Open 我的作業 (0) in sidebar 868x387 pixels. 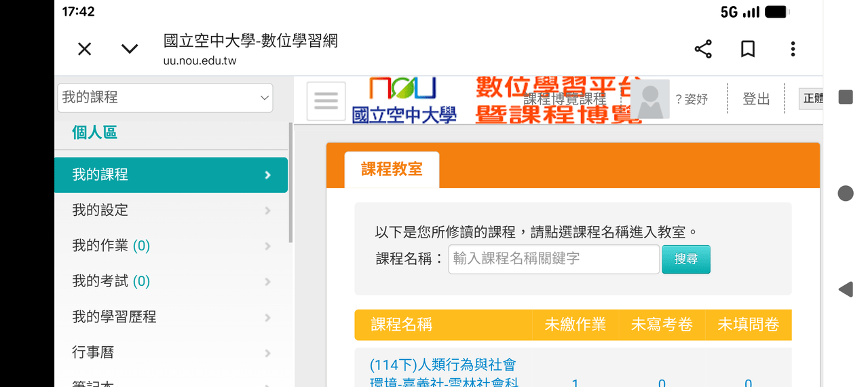click(x=171, y=246)
